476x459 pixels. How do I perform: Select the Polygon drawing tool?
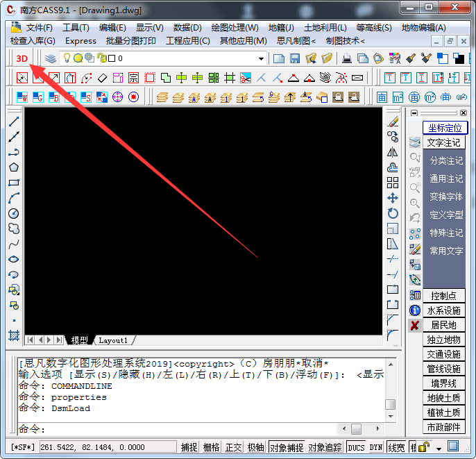click(x=14, y=167)
